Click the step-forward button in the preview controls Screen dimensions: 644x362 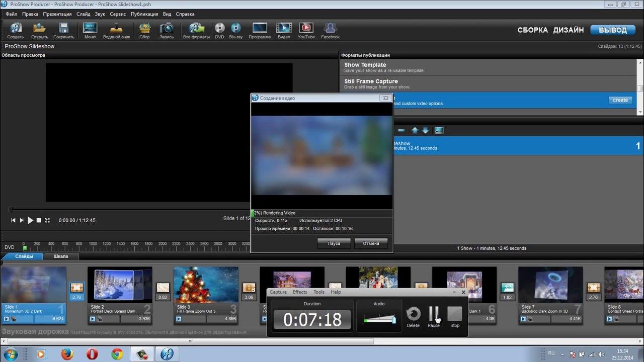point(22,220)
